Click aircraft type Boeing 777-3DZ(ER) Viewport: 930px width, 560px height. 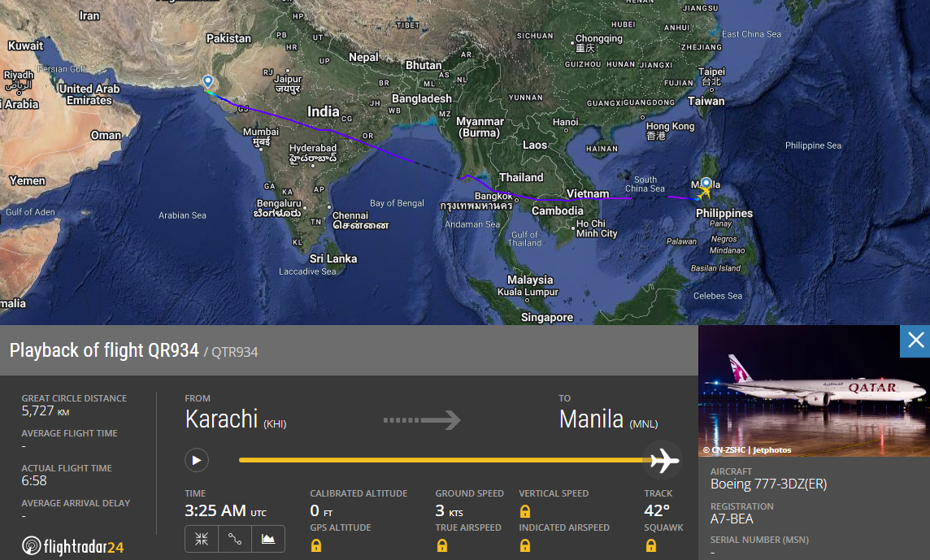(x=769, y=484)
